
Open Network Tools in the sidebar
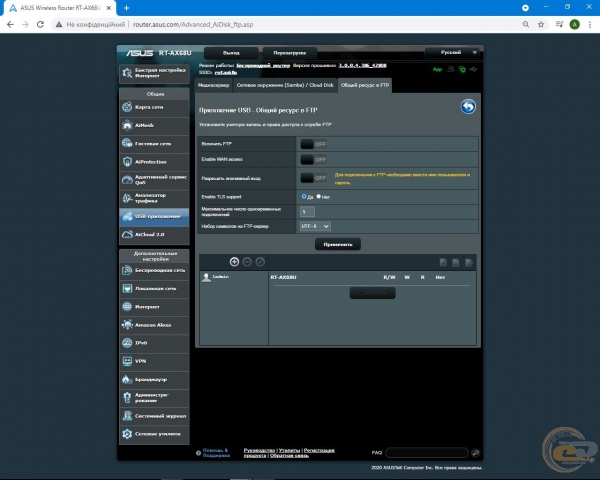tap(154, 434)
